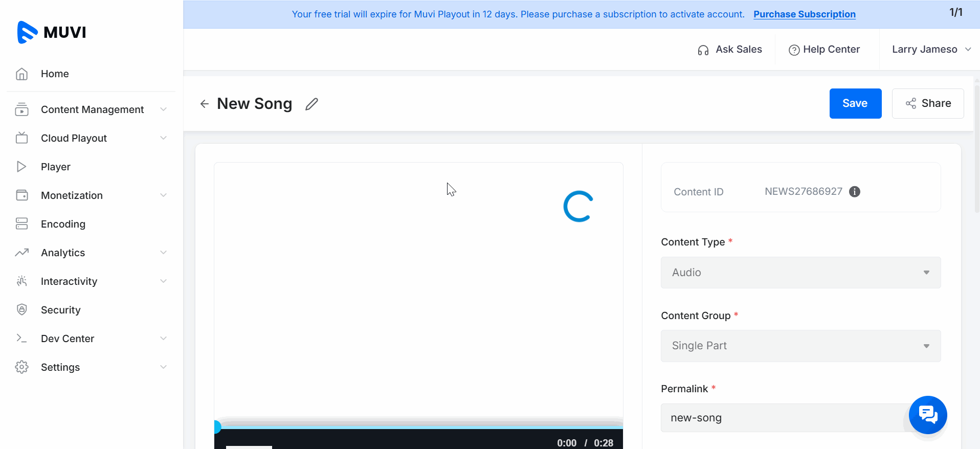Go to Home in the sidebar
The height and width of the screenshot is (449, 980).
pyautogui.click(x=55, y=74)
